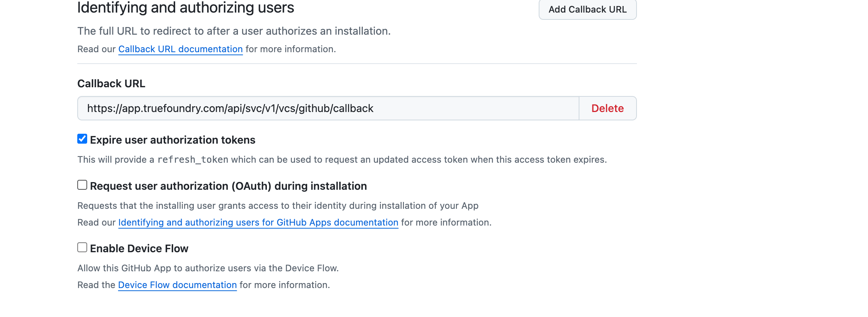Focus the Callback URL input field
This screenshot has height=317, width=868.
coord(328,109)
